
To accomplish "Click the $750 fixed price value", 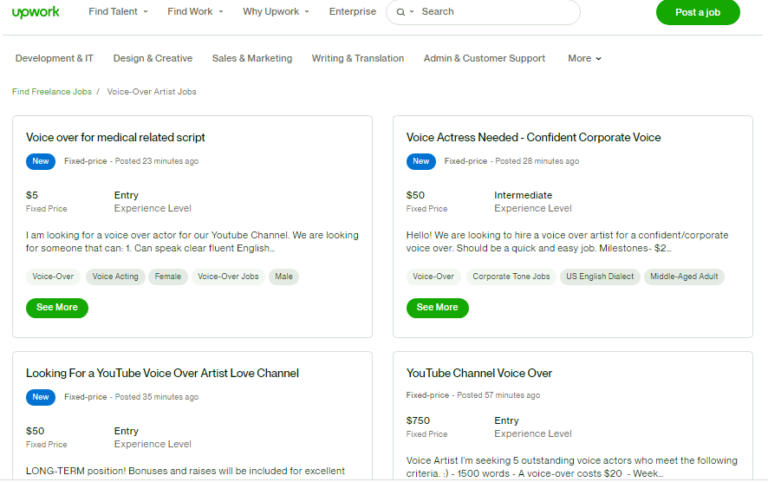I will coord(418,421).
